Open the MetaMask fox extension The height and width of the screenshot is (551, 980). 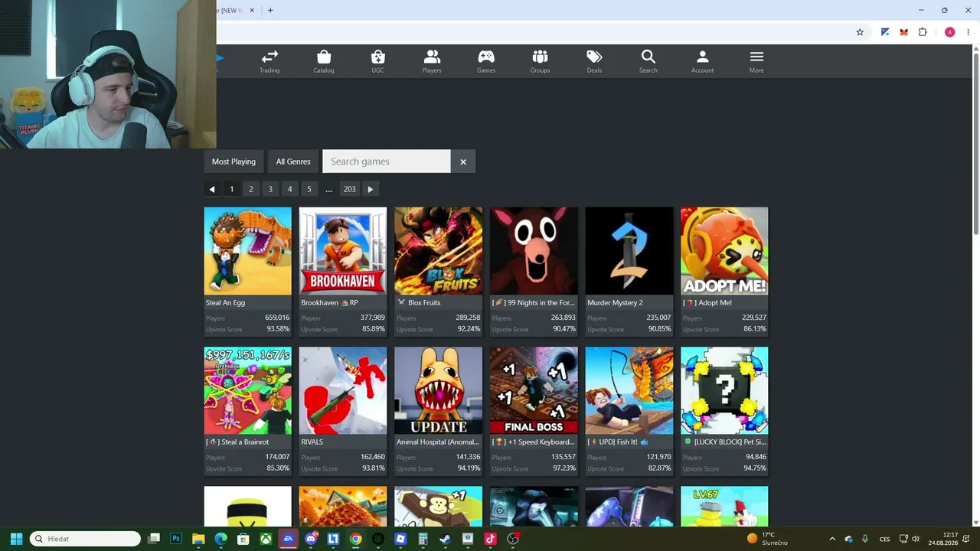click(903, 32)
